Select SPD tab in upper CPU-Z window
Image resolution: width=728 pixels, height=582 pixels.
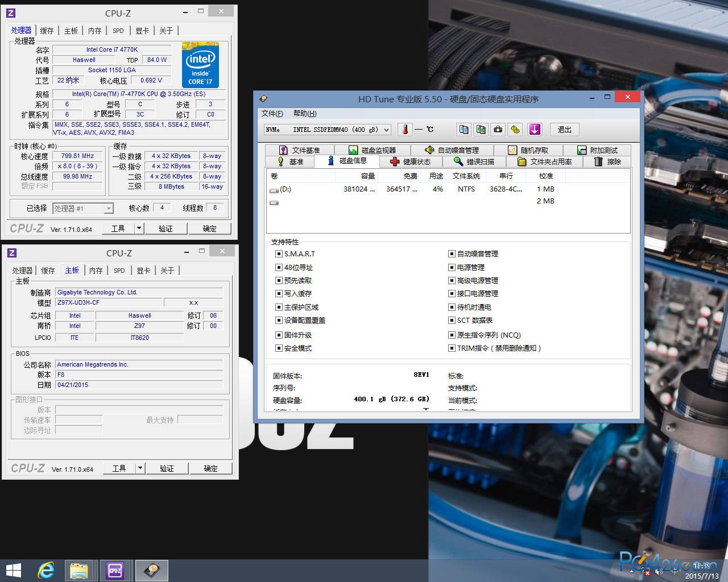[118, 31]
